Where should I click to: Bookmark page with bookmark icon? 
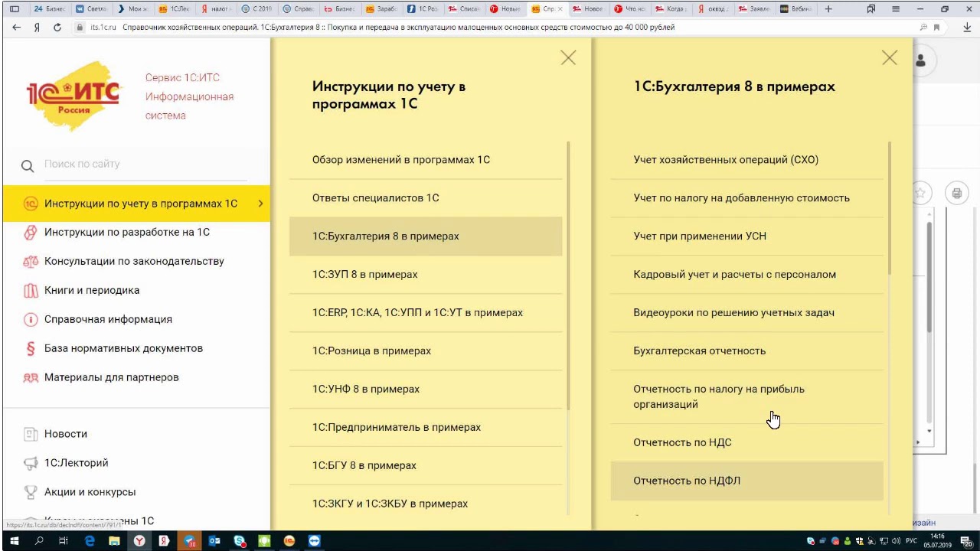pyautogui.click(x=936, y=27)
